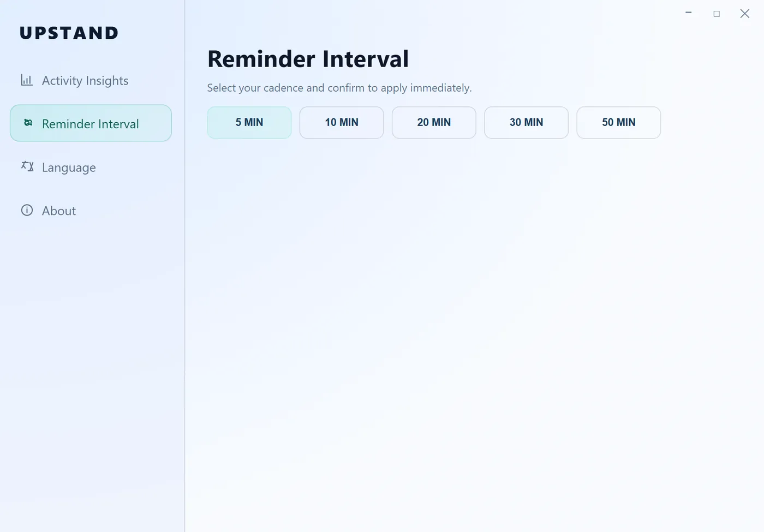Click the Language translation icon
This screenshot has height=532, width=764.
click(27, 166)
